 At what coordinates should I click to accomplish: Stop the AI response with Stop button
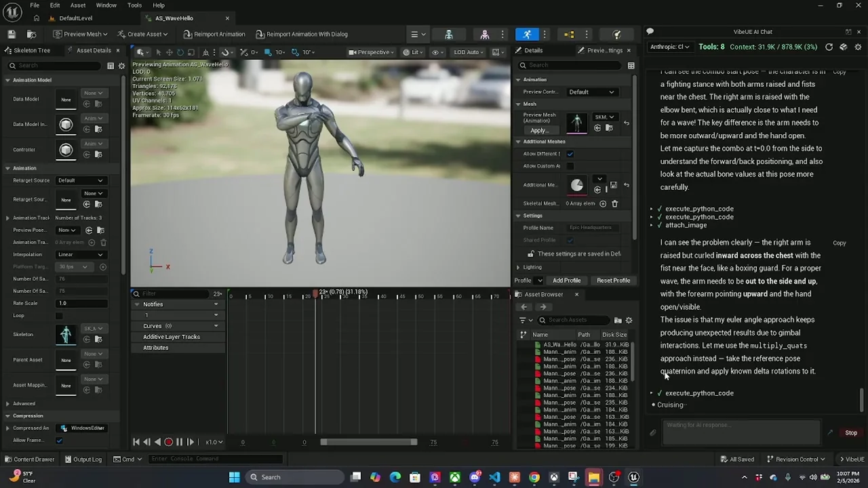coord(850,432)
